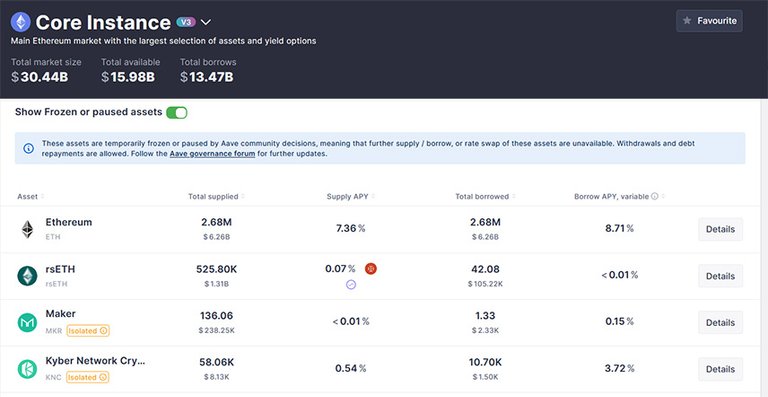768x397 pixels.
Task: Click rsETH total supplied 525.80K
Action: [x=216, y=269]
